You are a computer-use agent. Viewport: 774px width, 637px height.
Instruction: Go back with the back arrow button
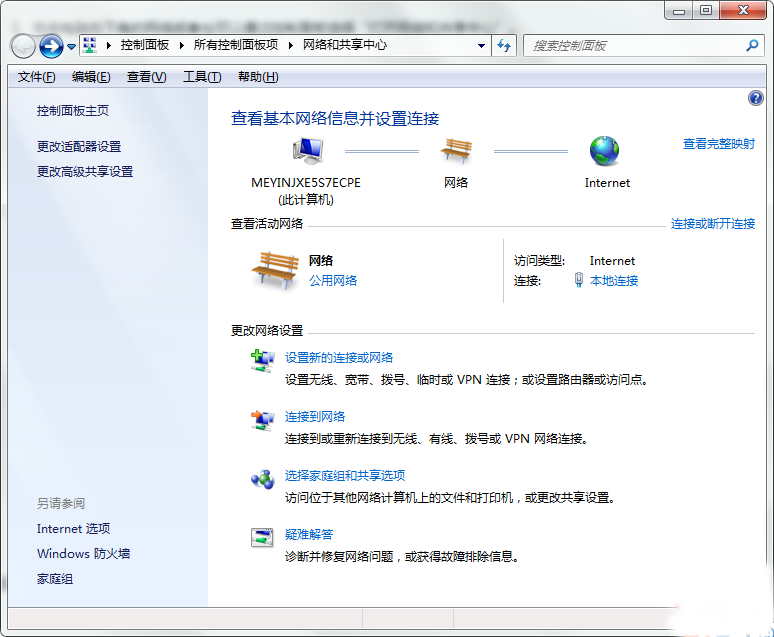[22, 46]
